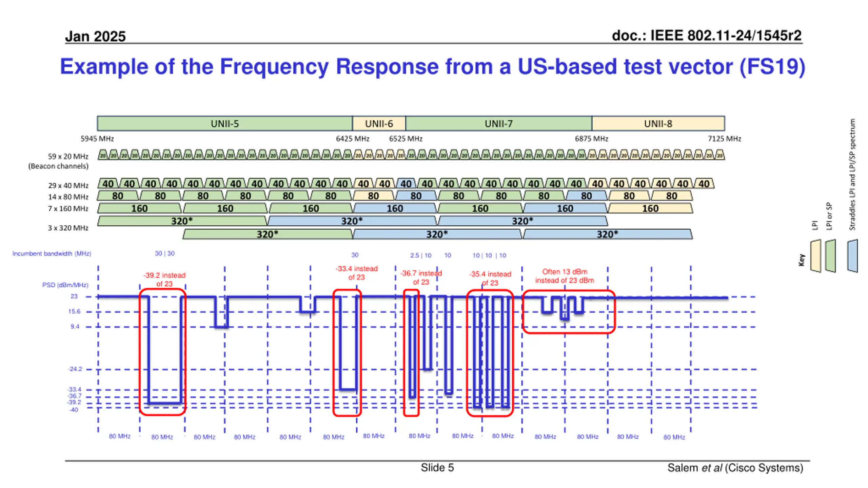
Task: Click the "-24.2" y-axis tick value
Action: pos(75,369)
